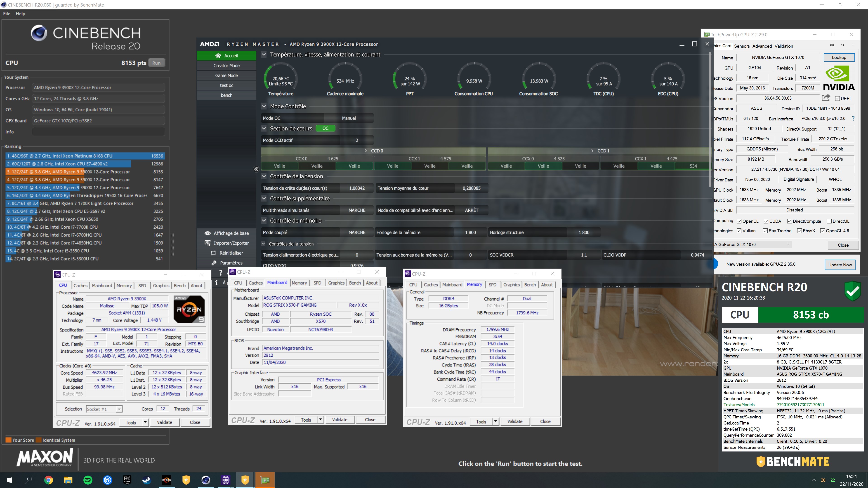Collapse the Contrôle de la tension section
Image resolution: width=868 pixels, height=488 pixels.
(x=264, y=176)
